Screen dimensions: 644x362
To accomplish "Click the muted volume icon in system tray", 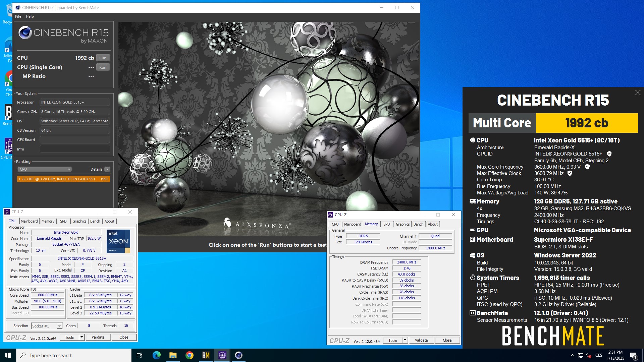I will pos(588,355).
